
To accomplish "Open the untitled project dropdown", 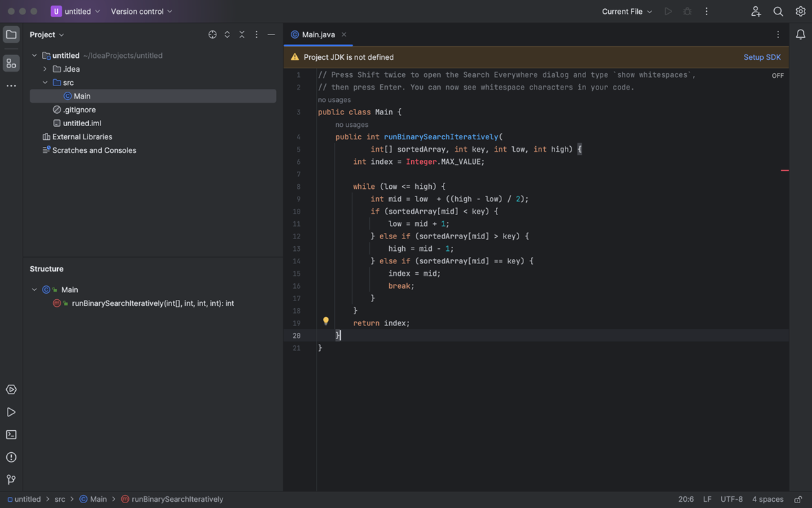I will coord(76,12).
